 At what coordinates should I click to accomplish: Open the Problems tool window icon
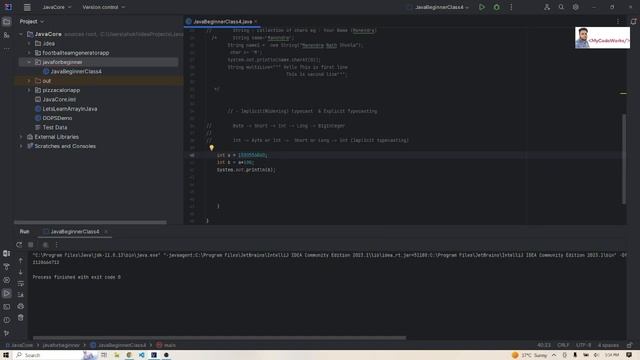coord(7,320)
